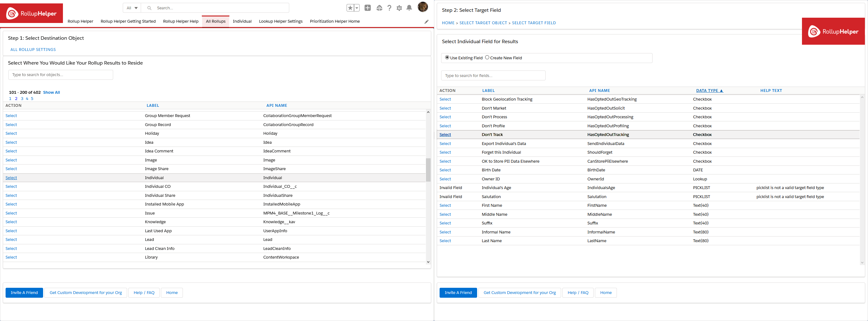This screenshot has height=321, width=868.
Task: Select the Lead object
Action: point(11,240)
